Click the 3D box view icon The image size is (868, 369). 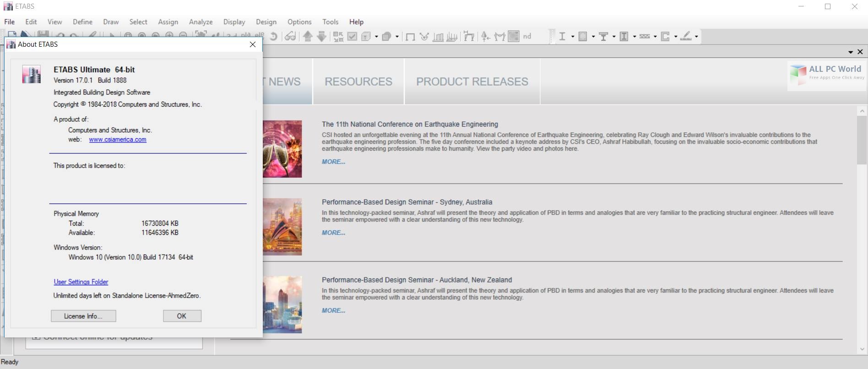pyautogui.click(x=366, y=37)
